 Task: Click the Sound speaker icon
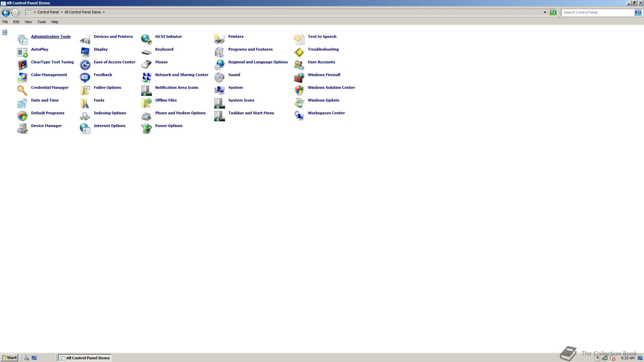(x=220, y=78)
